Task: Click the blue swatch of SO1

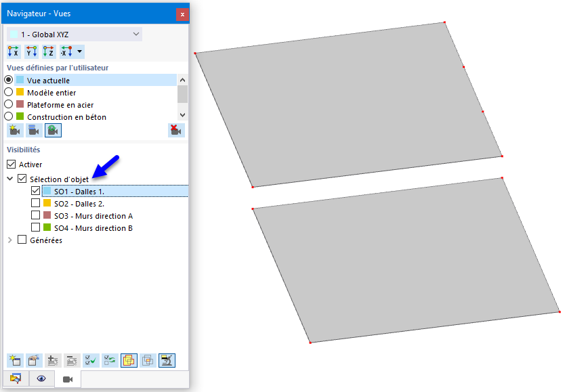Action: pyautogui.click(x=47, y=191)
